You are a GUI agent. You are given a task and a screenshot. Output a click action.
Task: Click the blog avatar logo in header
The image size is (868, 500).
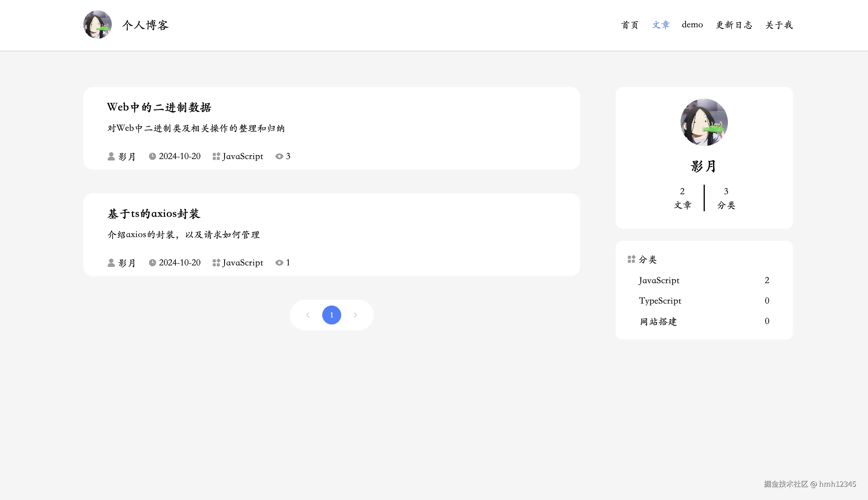98,25
